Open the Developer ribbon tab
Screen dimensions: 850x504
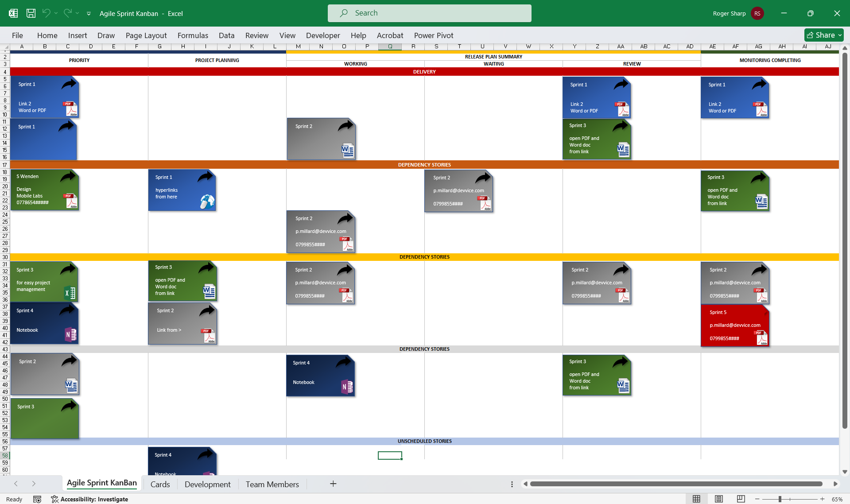click(x=323, y=35)
